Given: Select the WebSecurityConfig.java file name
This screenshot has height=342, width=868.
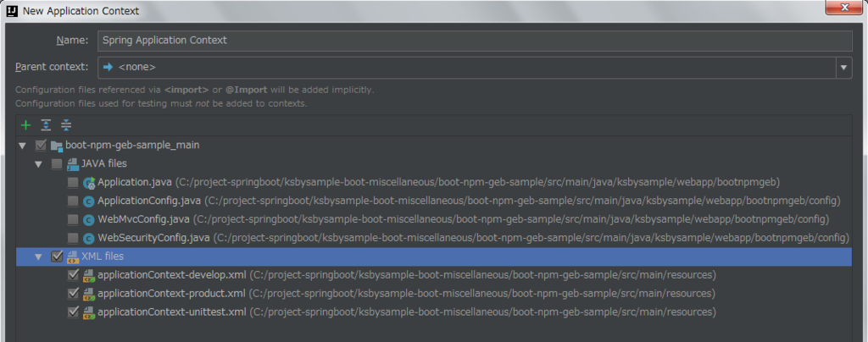Looking at the screenshot, I should 154,238.
